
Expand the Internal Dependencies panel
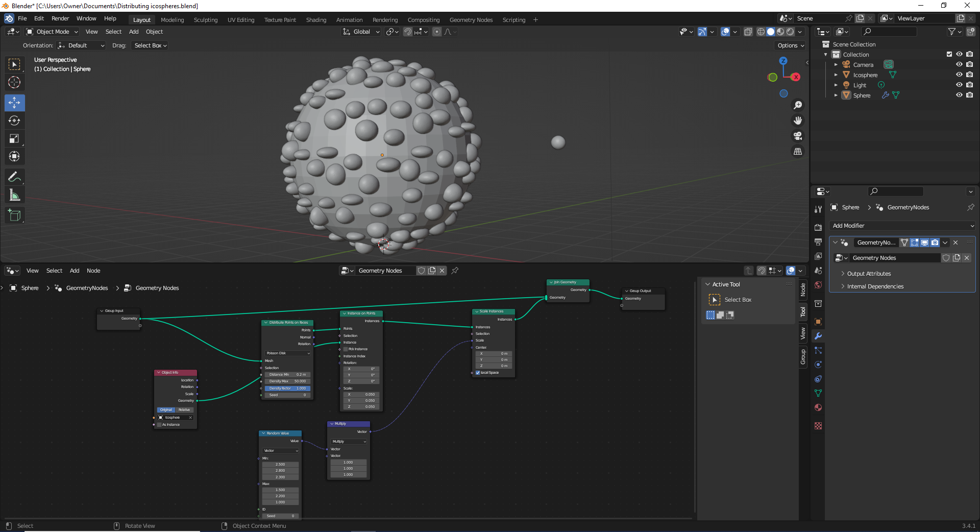click(x=875, y=286)
